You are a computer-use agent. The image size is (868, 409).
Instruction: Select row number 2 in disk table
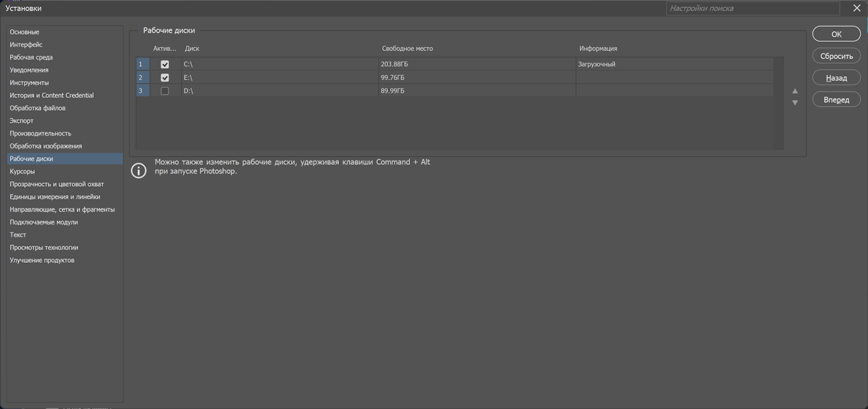(143, 77)
